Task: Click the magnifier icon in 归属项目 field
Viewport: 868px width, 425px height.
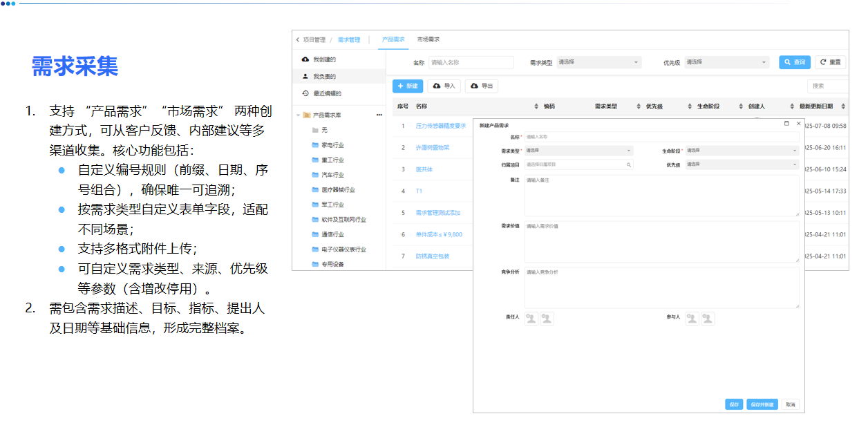Action: [x=628, y=164]
